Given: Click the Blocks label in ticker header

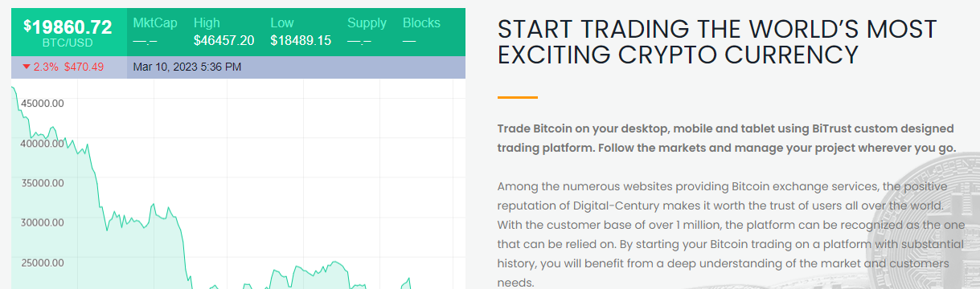Looking at the screenshot, I should pos(421,22).
